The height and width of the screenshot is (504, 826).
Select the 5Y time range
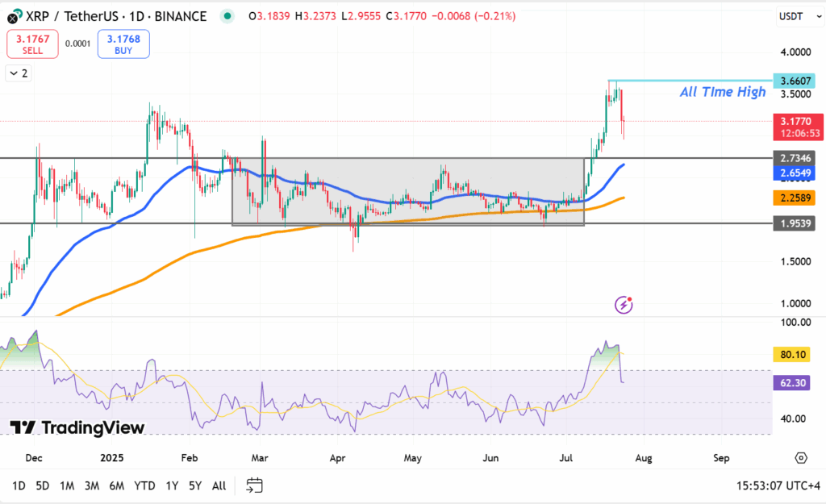point(195,485)
